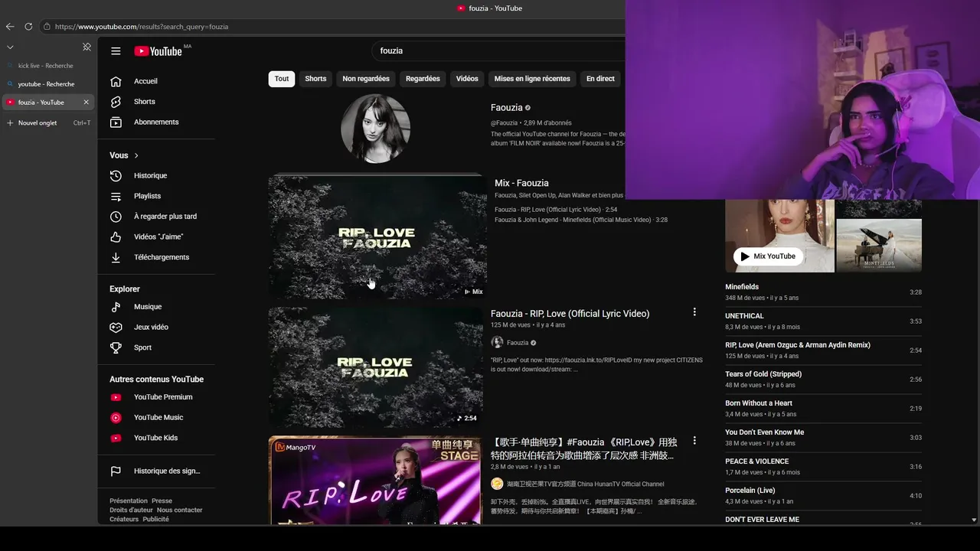The image size is (980, 551).
Task: Select the Regardées filter chip
Action: [x=423, y=79]
